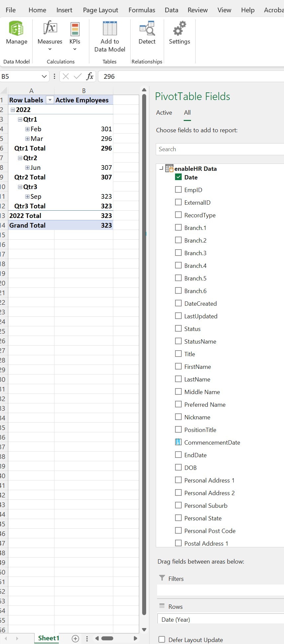The width and height of the screenshot is (284, 644).
Task: Click the horizontal sheet scrollbar thumb
Action: pyautogui.click(x=107, y=638)
